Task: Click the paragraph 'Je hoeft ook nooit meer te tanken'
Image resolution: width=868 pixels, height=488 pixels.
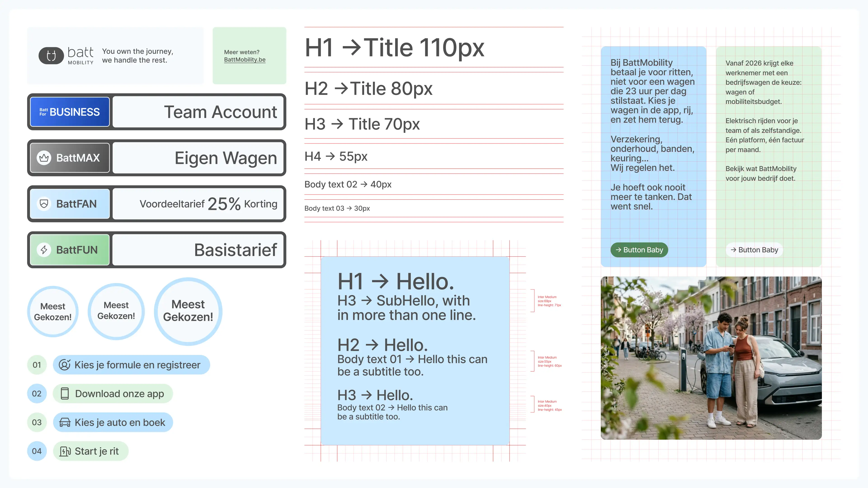Action: pyautogui.click(x=651, y=197)
